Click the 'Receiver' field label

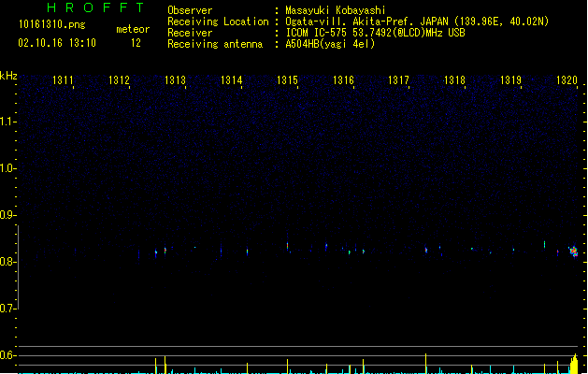point(190,33)
